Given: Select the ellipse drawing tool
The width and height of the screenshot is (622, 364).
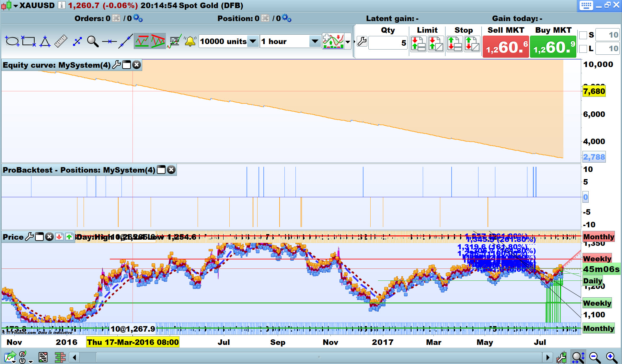Looking at the screenshot, I should [x=12, y=41].
